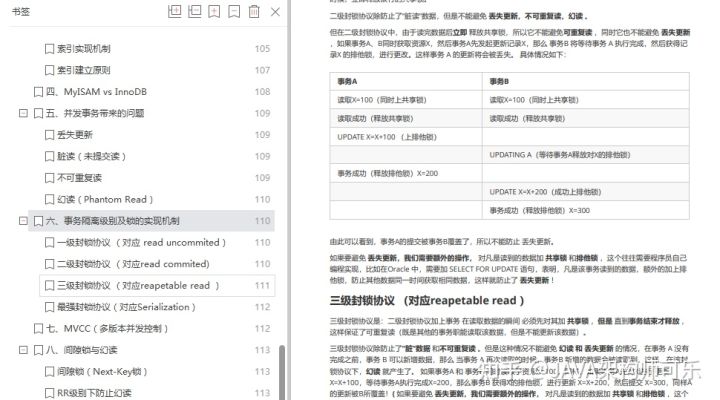This screenshot has height=400, width=720.
Task: Jump to 四、MyISAM vs InnoDB bookmark
Action: pyautogui.click(x=96, y=92)
